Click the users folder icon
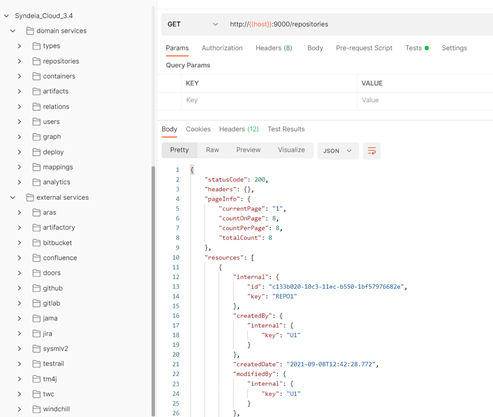 [x=36, y=122]
